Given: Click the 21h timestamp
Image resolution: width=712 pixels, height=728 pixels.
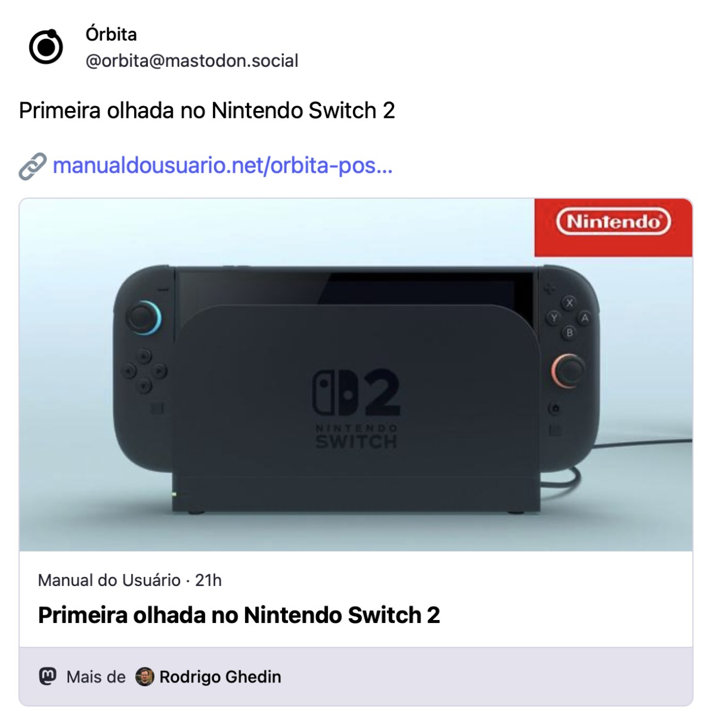Looking at the screenshot, I should [x=208, y=581].
